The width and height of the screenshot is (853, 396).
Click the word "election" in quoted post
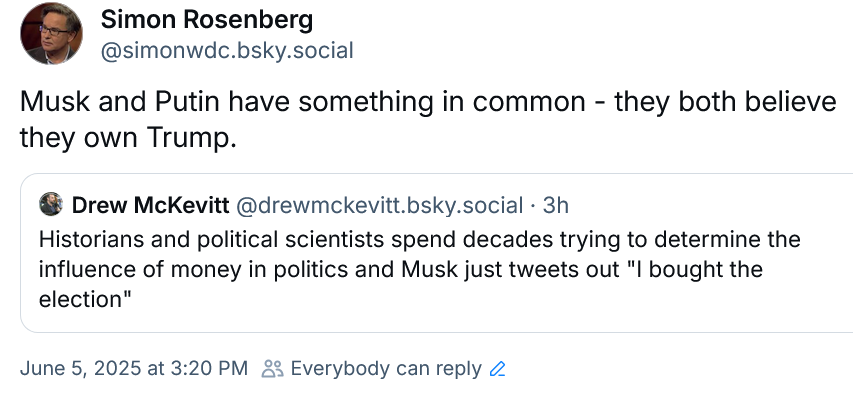tap(82, 299)
